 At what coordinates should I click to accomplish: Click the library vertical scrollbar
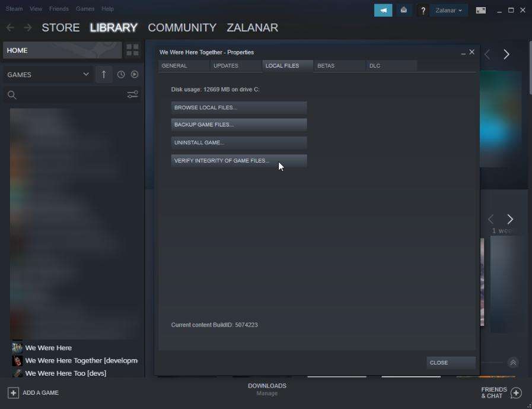tap(530, 68)
